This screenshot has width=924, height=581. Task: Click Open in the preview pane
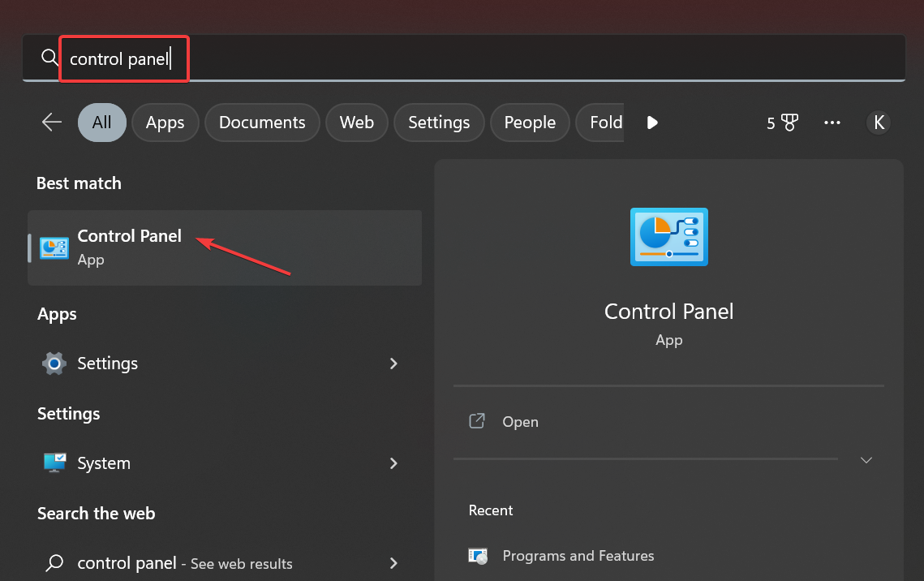(x=520, y=422)
